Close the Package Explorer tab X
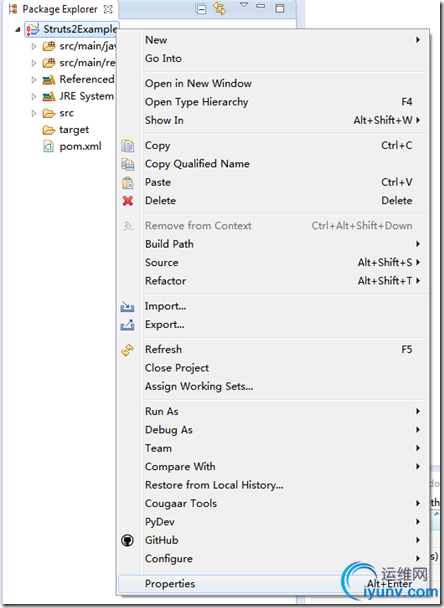Screen dimensions: 444x608 click(108, 9)
